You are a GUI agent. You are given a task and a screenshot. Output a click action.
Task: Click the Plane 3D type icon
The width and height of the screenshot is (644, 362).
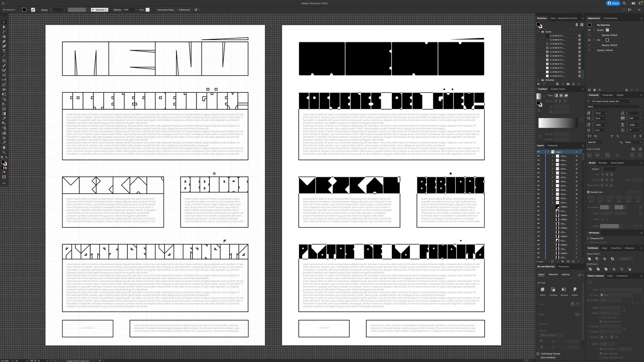542,289
